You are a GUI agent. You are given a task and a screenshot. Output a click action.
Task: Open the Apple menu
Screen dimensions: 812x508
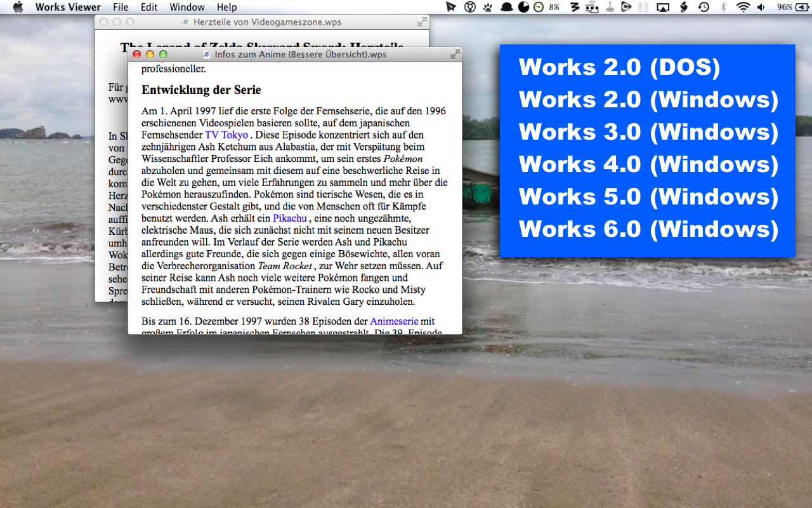18,7
